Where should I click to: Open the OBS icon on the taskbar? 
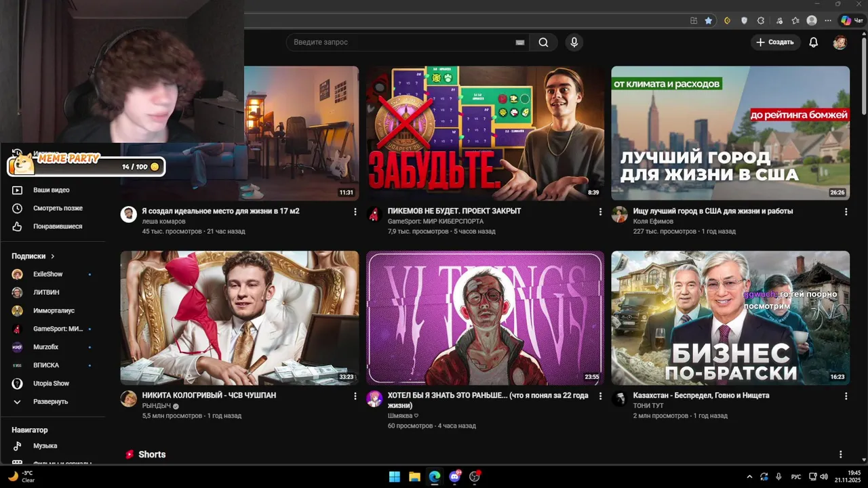(475, 476)
